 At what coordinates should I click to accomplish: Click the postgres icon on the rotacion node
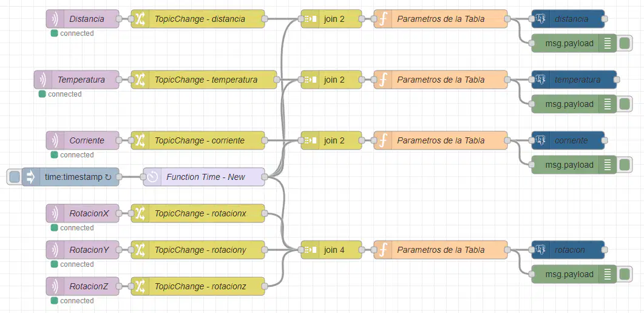[540, 250]
